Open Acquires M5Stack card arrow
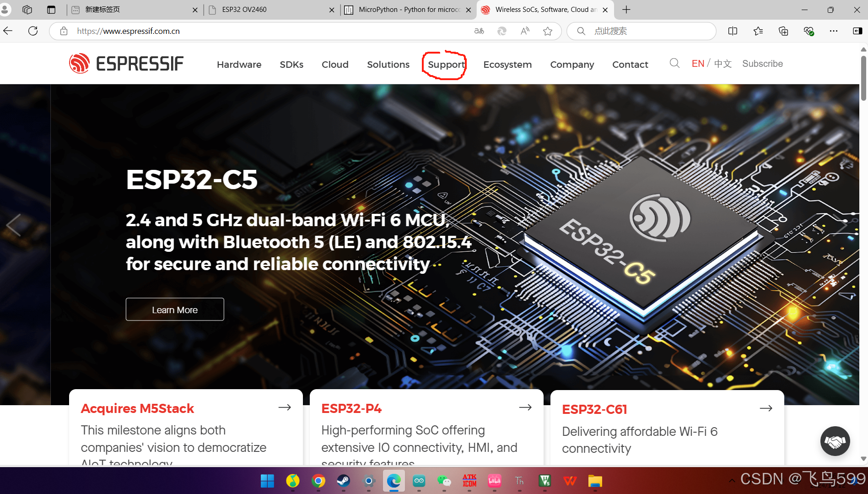868x494 pixels. [285, 407]
